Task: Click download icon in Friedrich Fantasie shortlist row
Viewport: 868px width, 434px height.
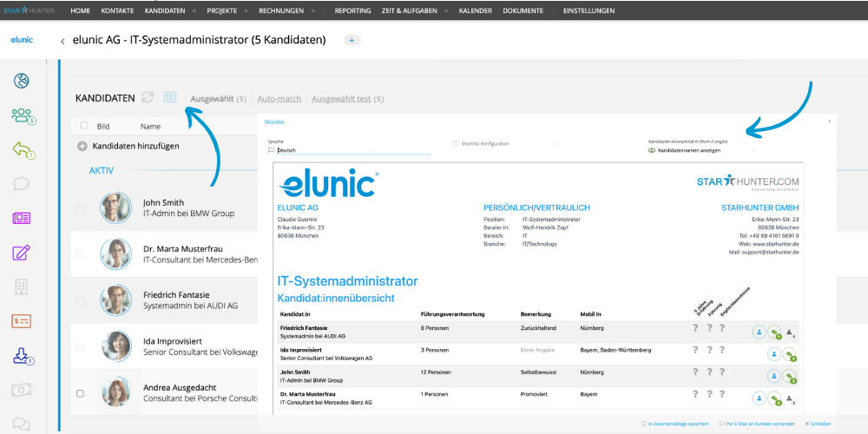Action: coord(790,332)
